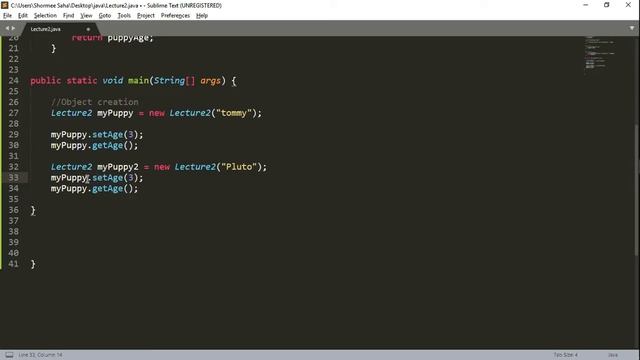Click the //Object creation comment
This screenshot has width=640, height=360.
pos(95,102)
